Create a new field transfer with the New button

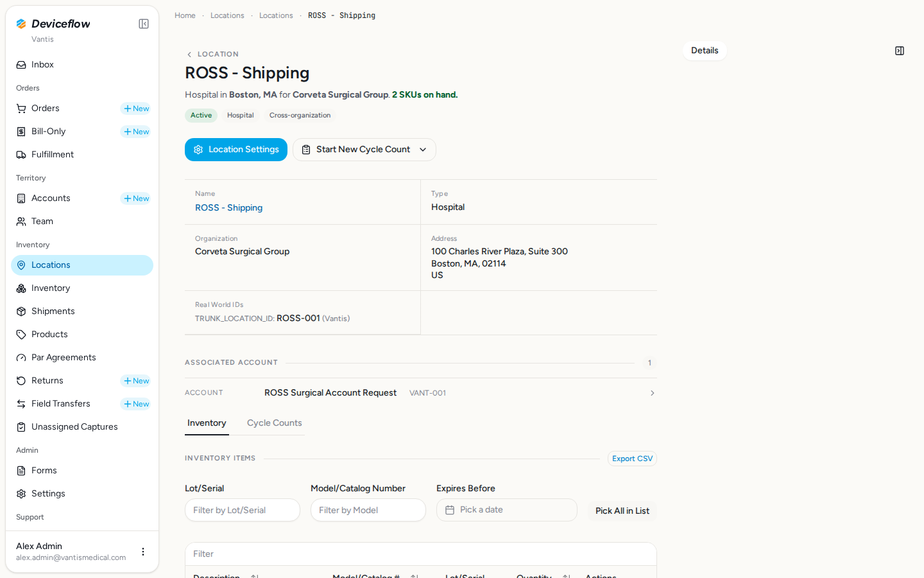tap(136, 404)
